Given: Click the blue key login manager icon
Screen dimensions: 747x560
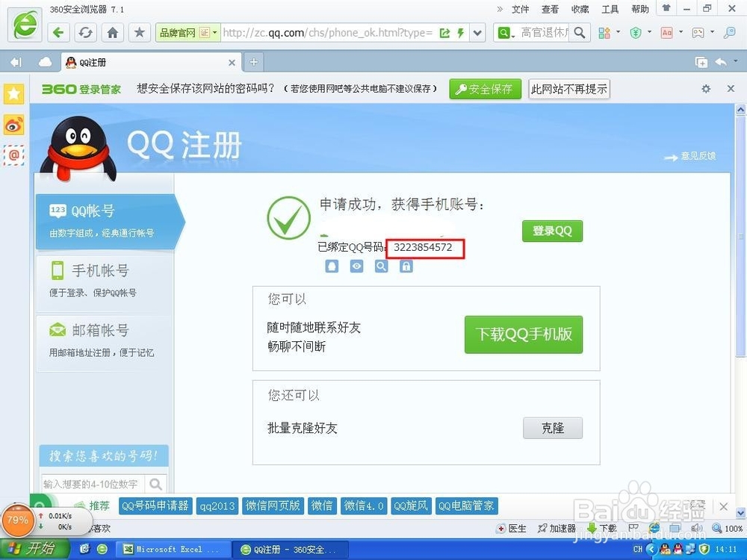Looking at the screenshot, I should coord(729,32).
